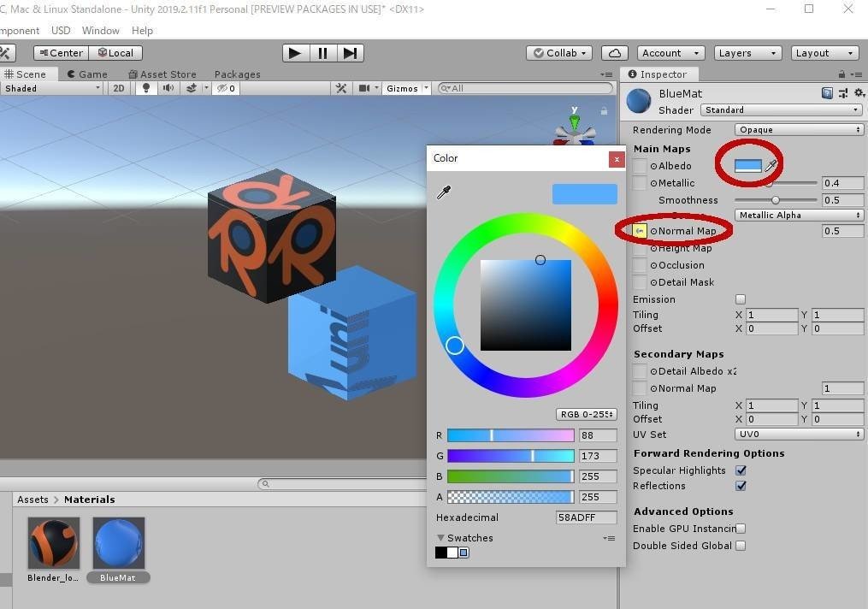Toggle Local handle rotation
The width and height of the screenshot is (868, 609).
pos(115,53)
